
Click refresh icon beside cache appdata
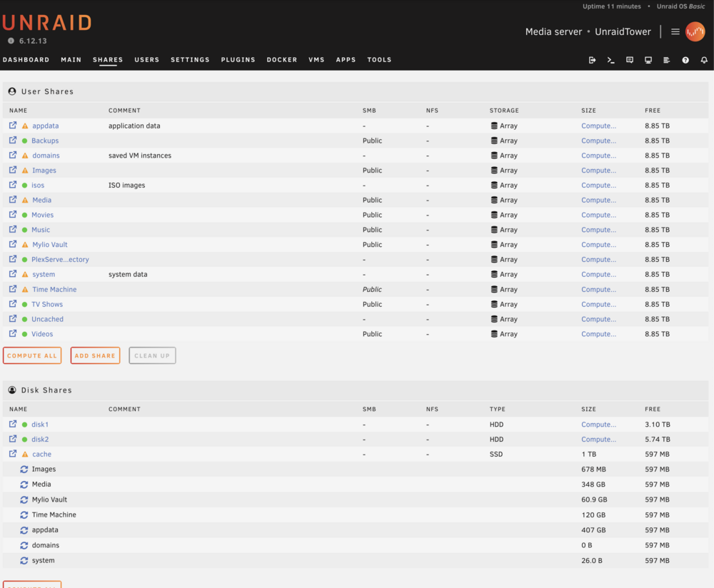24,530
